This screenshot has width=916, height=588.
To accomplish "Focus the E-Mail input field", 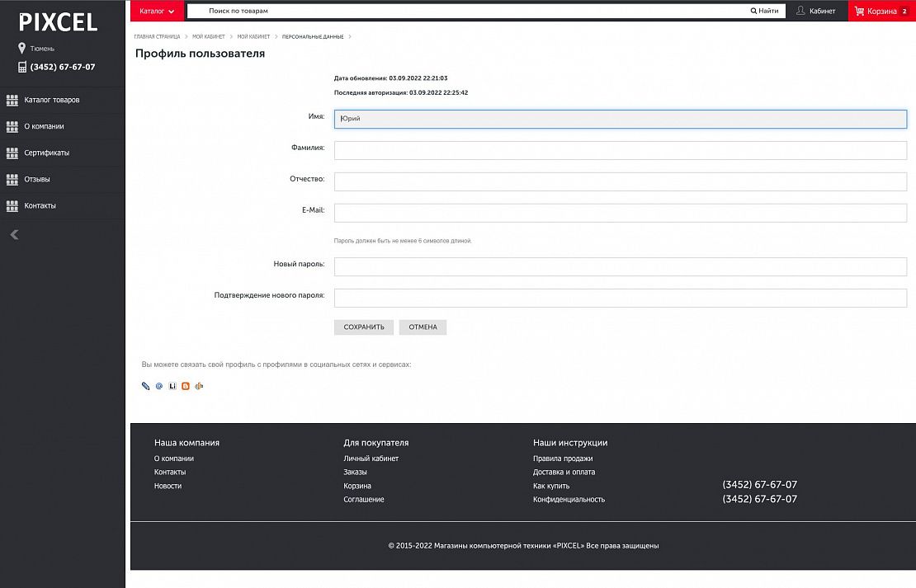I will (620, 213).
